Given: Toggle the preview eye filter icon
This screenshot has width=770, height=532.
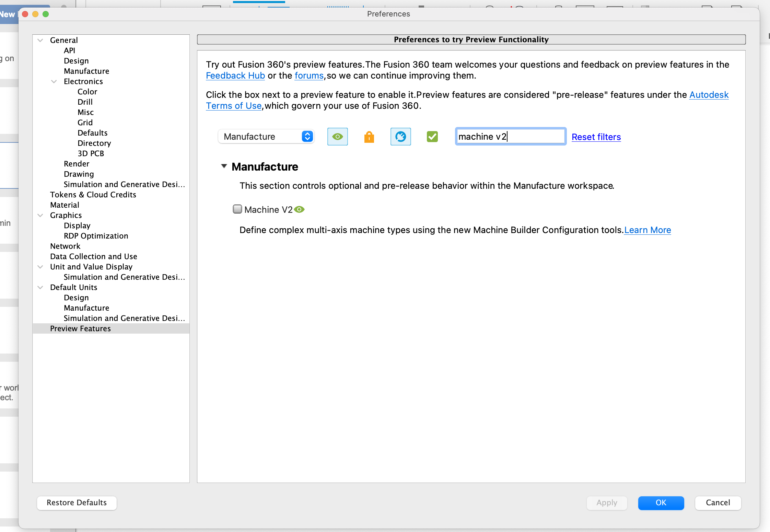Looking at the screenshot, I should pos(337,137).
